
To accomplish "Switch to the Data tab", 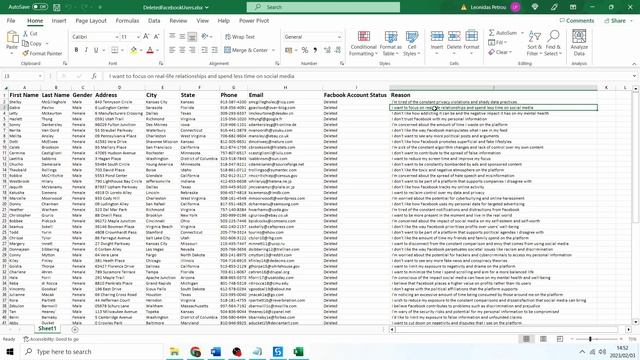I will (x=154, y=20).
